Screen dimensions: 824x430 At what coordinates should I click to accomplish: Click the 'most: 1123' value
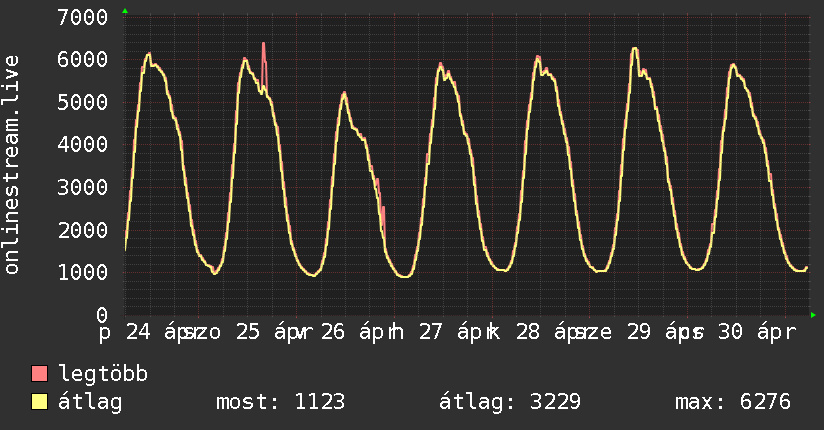pos(281,402)
